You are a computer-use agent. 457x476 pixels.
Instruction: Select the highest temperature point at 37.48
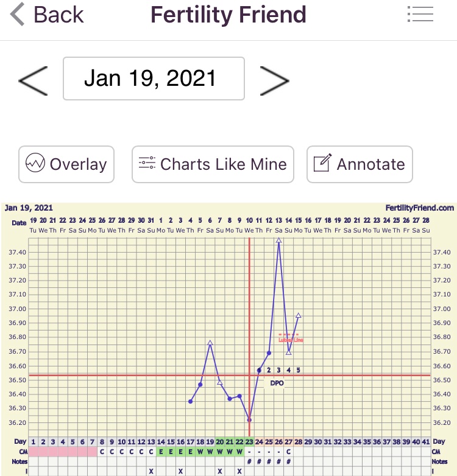tap(278, 240)
